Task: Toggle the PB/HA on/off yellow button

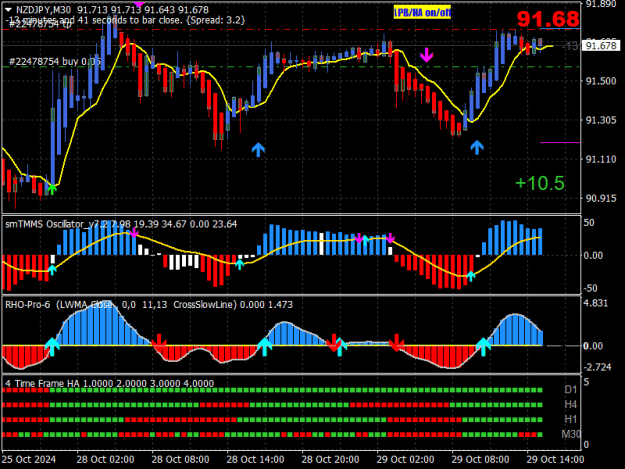Action: [422, 13]
